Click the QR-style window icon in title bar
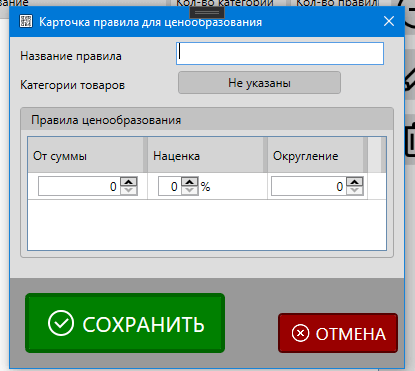Viewport: 415px width, 371px height. click(26, 21)
